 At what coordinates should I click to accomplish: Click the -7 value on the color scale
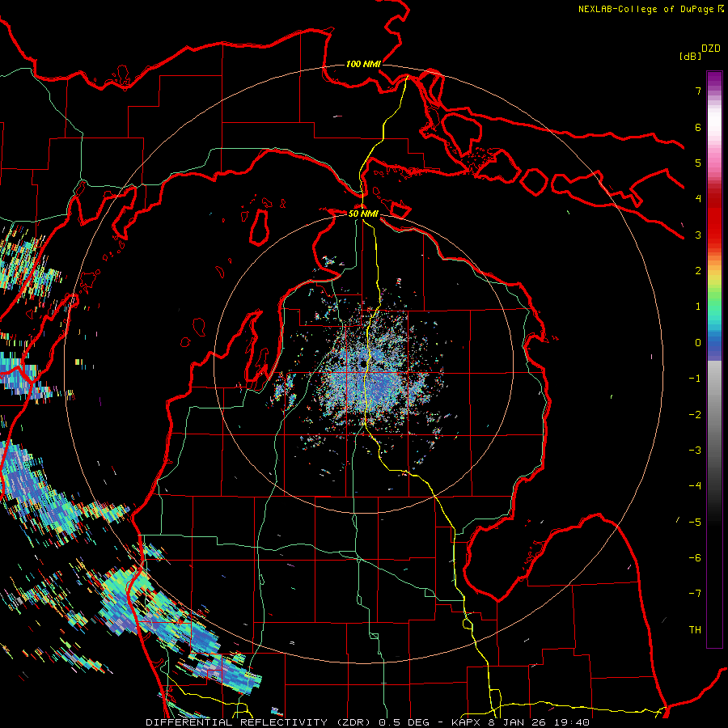[x=695, y=594]
